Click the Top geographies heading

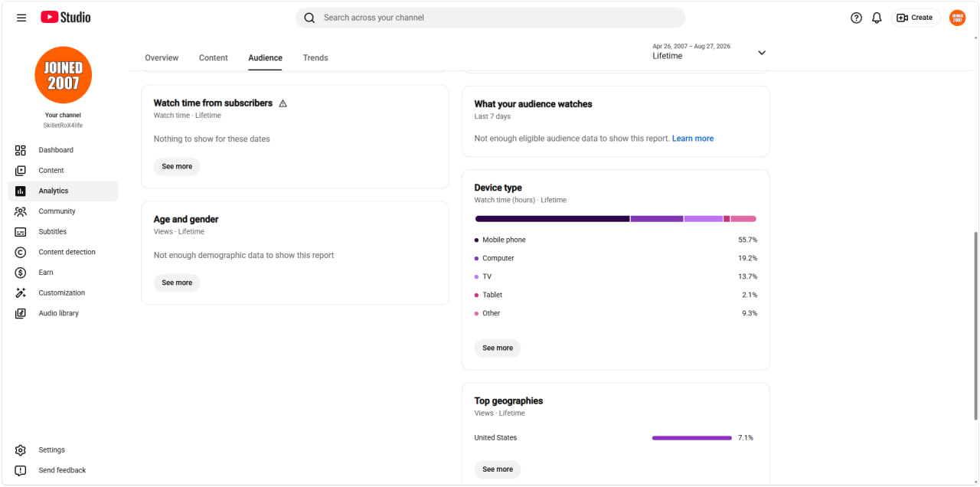click(x=508, y=400)
